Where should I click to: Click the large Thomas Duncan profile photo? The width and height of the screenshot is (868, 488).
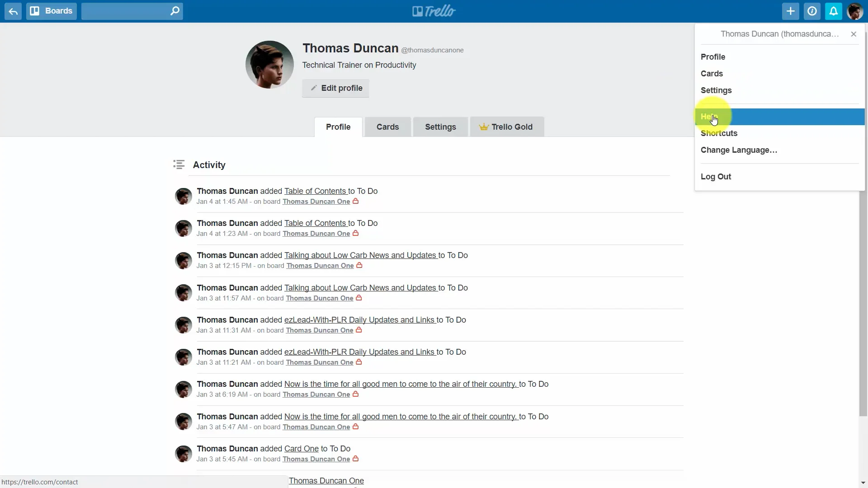[269, 65]
